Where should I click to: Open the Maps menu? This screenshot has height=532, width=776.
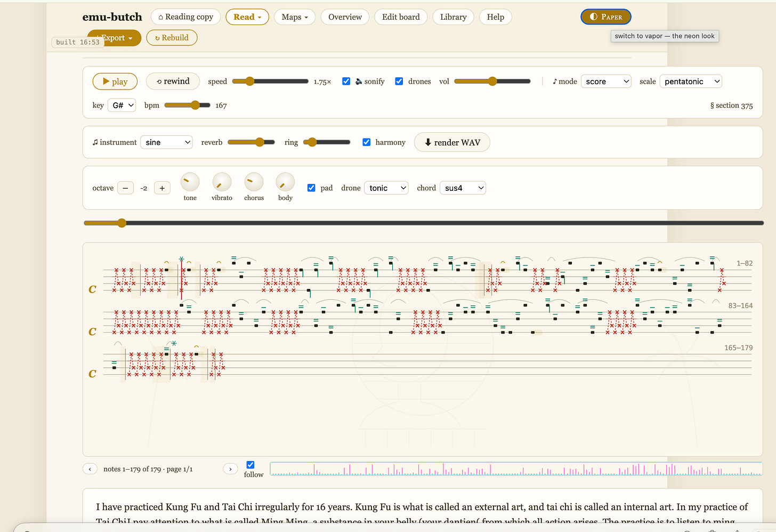point(295,17)
